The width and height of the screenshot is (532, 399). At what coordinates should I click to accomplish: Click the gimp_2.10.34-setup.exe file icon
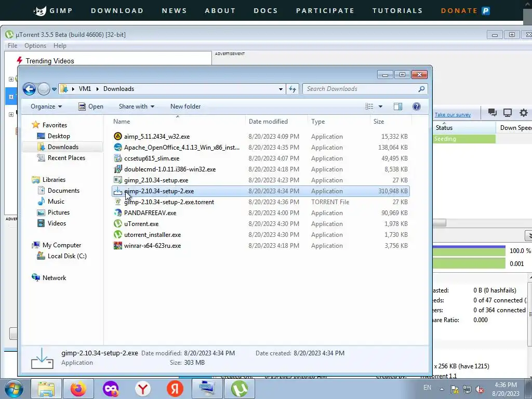[118, 180]
